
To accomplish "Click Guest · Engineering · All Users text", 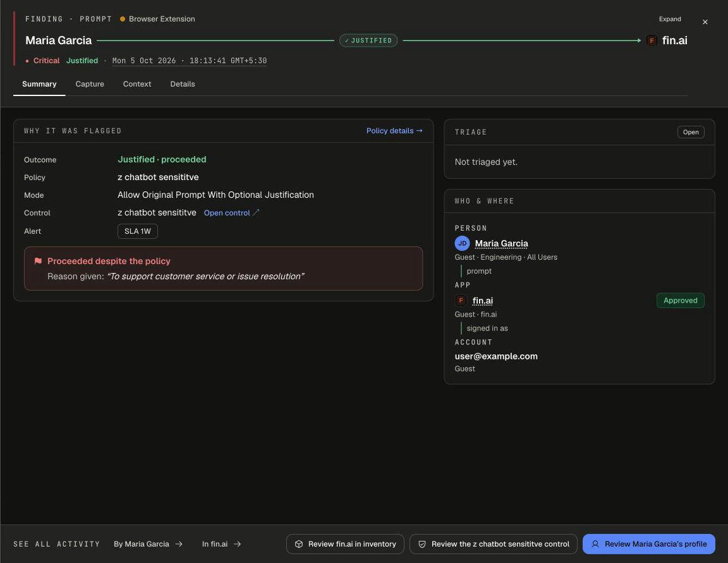I will pos(506,257).
